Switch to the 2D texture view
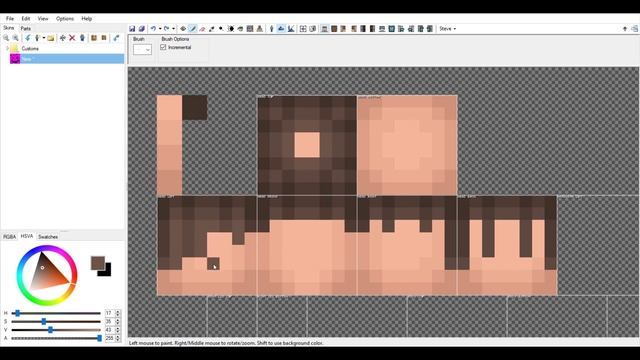Screen dimensions: 640x360 [281, 29]
